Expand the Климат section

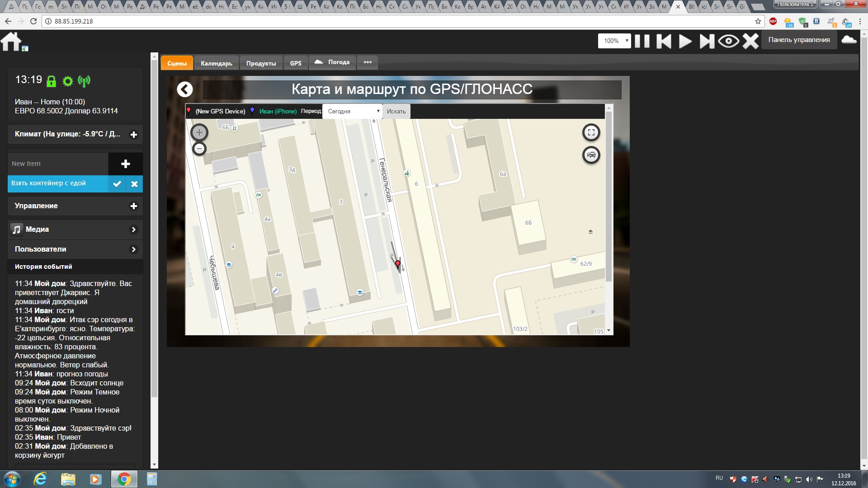click(x=133, y=135)
